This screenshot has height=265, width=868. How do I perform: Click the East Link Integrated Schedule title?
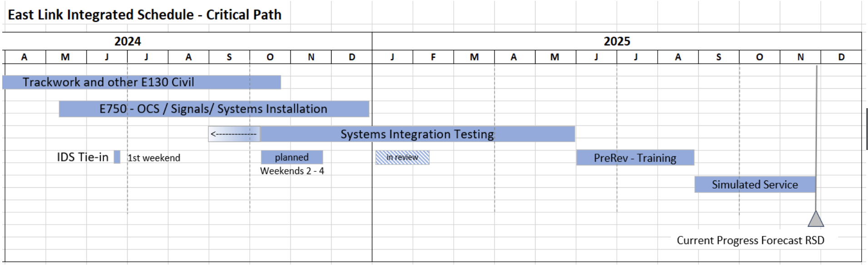point(144,15)
